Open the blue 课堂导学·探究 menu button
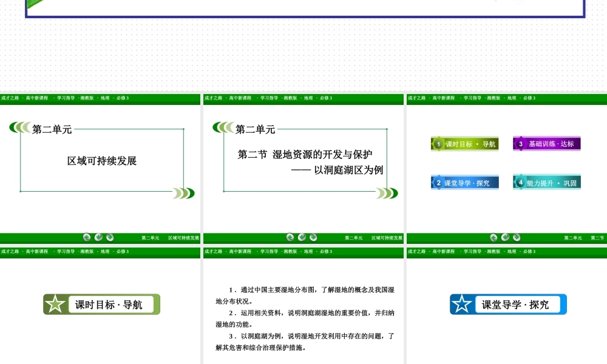 (465, 182)
